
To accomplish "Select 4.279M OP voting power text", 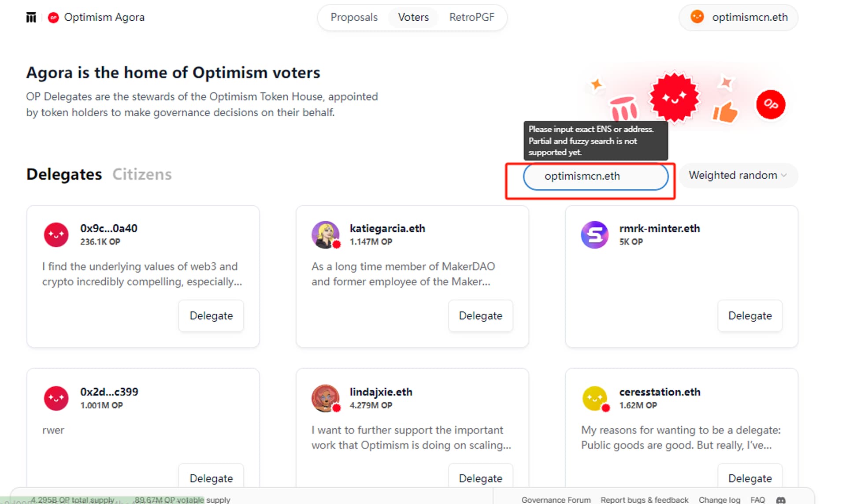I will pyautogui.click(x=371, y=405).
